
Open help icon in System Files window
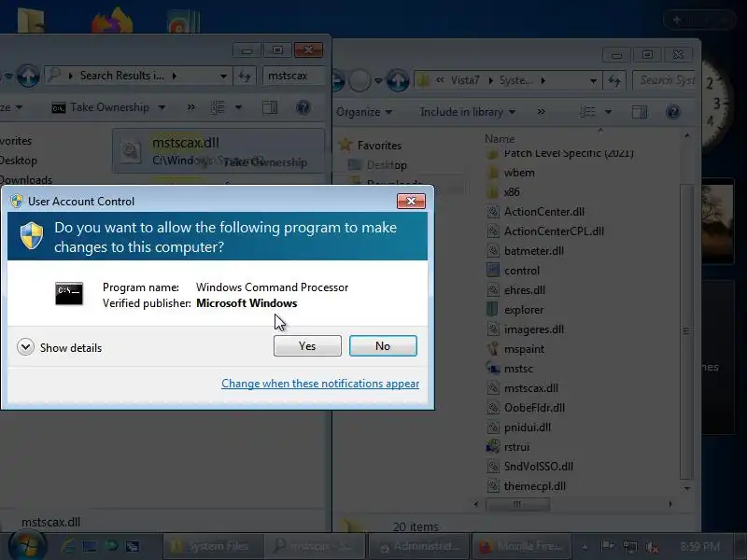point(672,112)
